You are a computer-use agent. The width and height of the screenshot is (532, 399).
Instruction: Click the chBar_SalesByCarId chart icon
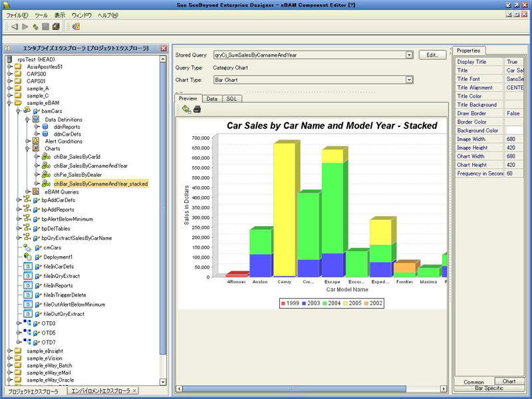(46, 157)
